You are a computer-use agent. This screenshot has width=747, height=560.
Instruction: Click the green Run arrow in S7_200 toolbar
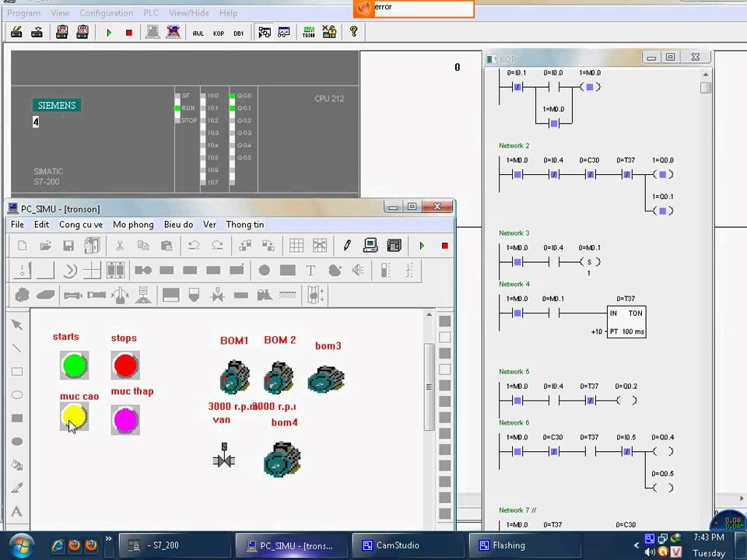coord(109,33)
